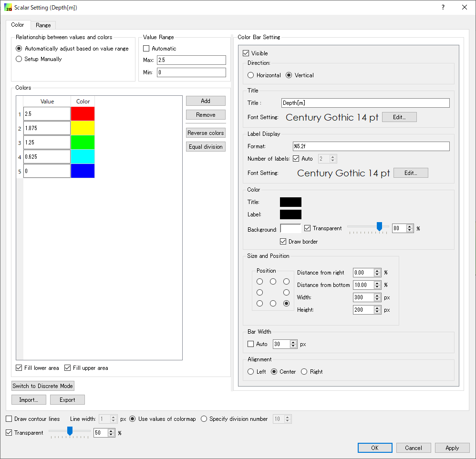476x459 pixels.
Task: Click the Scalar Setting title bar app icon
Action: 8,7
